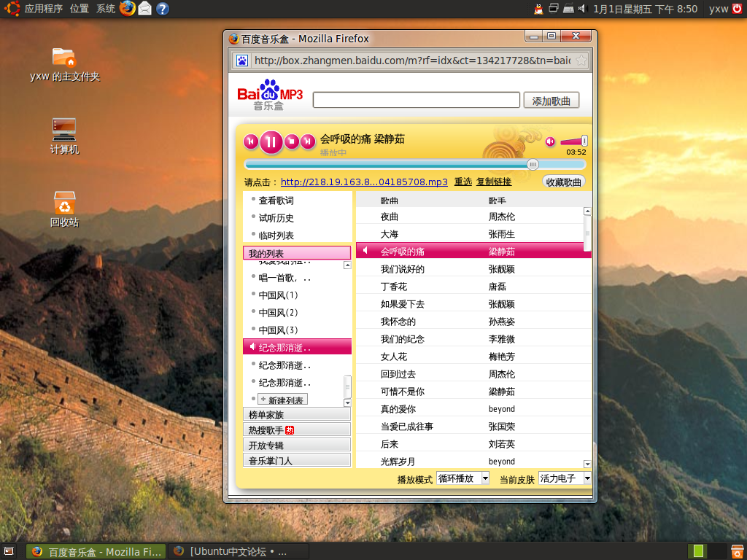This screenshot has height=560, width=747.
Task: Skip to the previous song
Action: tap(251, 141)
